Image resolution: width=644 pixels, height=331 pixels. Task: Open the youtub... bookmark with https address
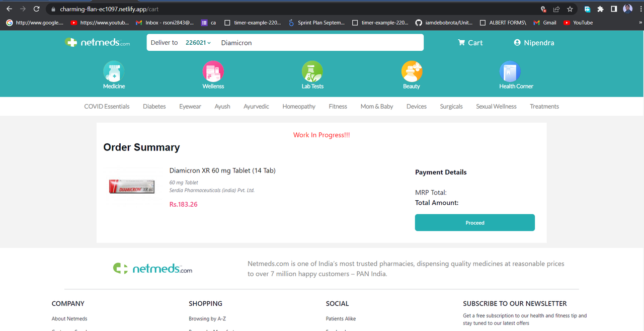pos(100,23)
